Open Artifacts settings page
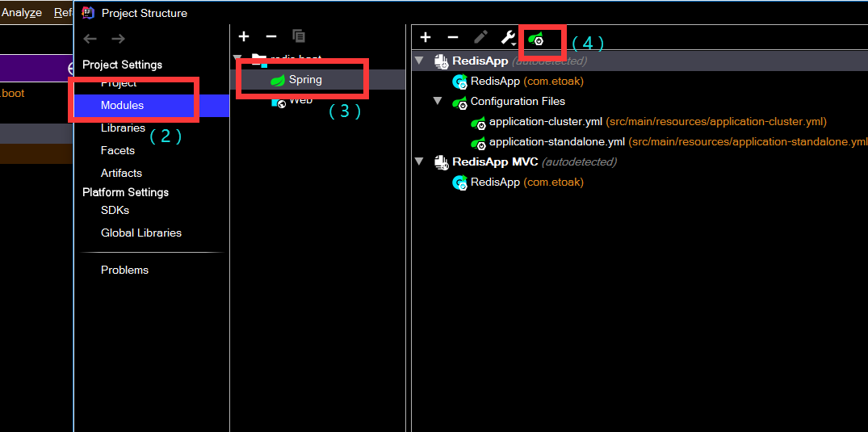Viewport: 868px width, 432px height. pos(121,173)
